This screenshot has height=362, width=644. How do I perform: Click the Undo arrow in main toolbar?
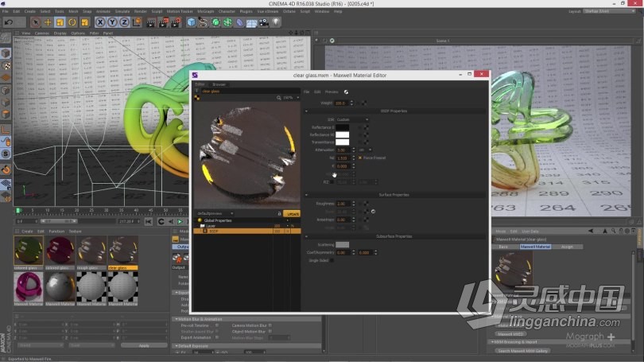[x=8, y=22]
